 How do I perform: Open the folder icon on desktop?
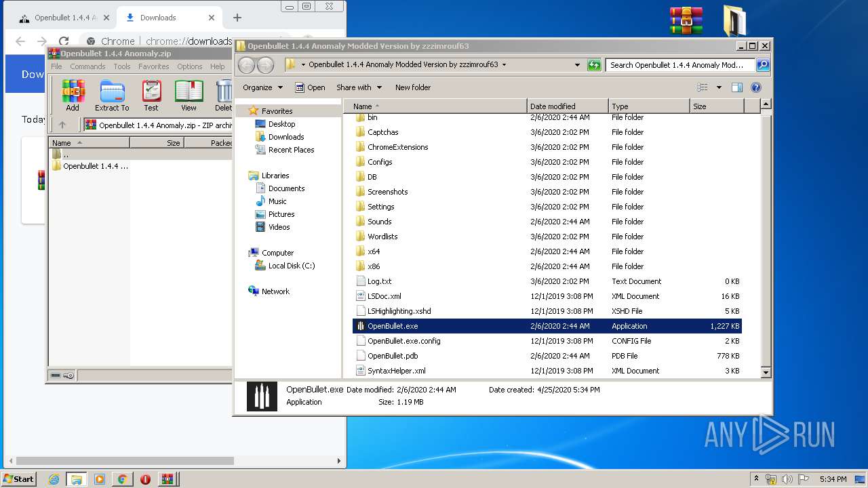point(734,21)
